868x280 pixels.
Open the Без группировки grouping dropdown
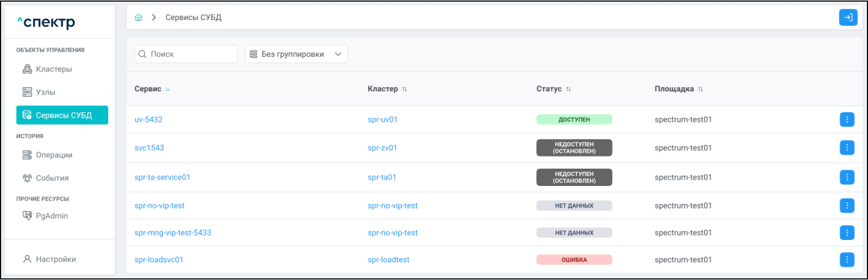tap(296, 54)
